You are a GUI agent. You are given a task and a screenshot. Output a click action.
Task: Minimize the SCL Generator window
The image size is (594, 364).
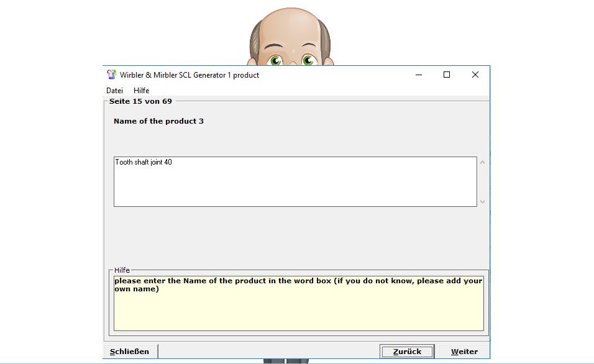click(418, 75)
